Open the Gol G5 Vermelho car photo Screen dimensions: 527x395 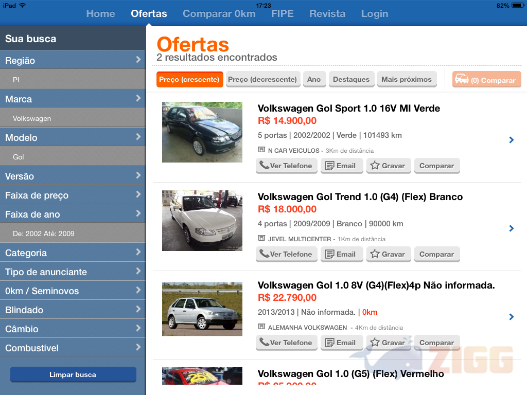click(x=202, y=376)
